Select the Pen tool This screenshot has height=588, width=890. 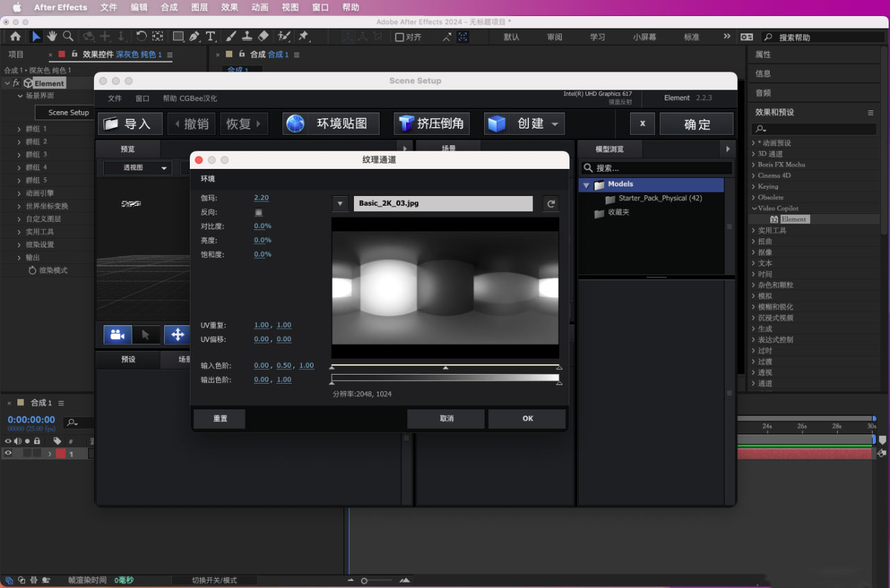195,36
